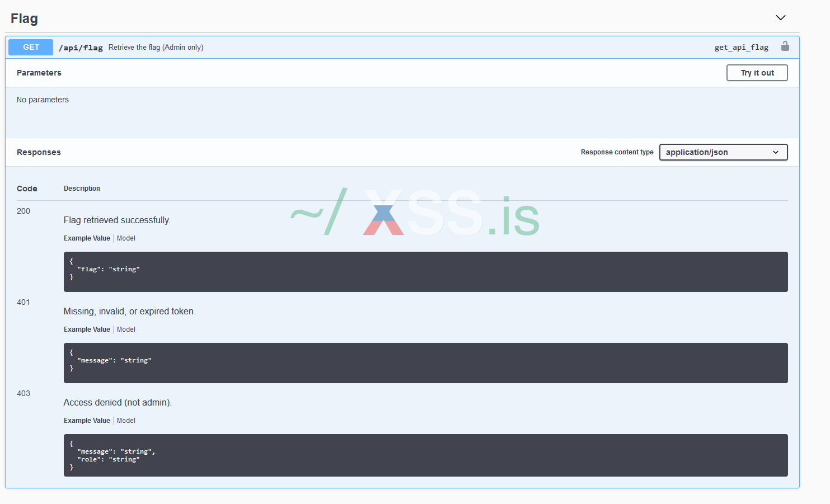The width and height of the screenshot is (830, 504).
Task: Click the GET method badge
Action: tap(31, 47)
